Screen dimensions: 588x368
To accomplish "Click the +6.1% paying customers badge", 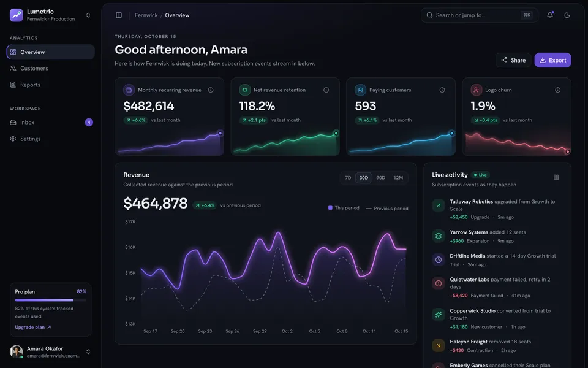I will [367, 120].
